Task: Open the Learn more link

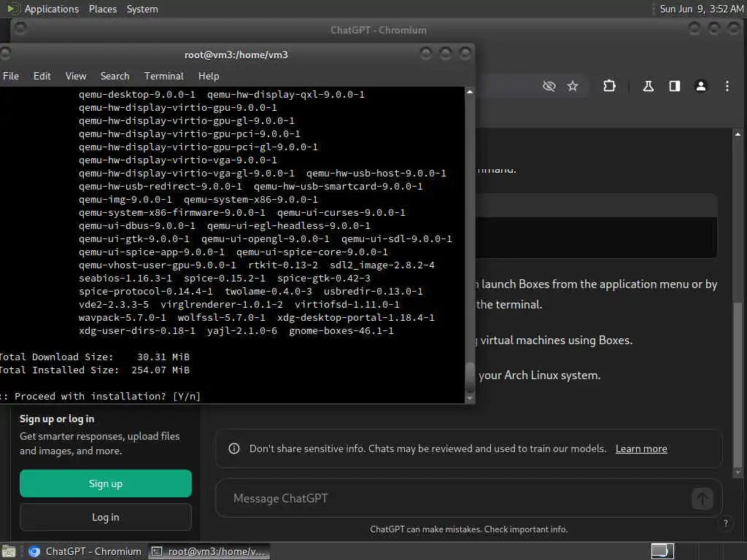Action: [641, 448]
